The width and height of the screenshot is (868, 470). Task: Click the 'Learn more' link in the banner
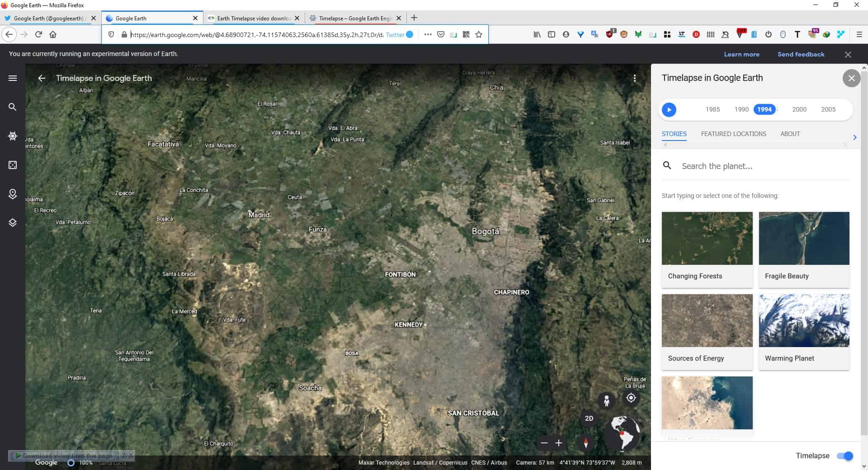[x=741, y=54]
